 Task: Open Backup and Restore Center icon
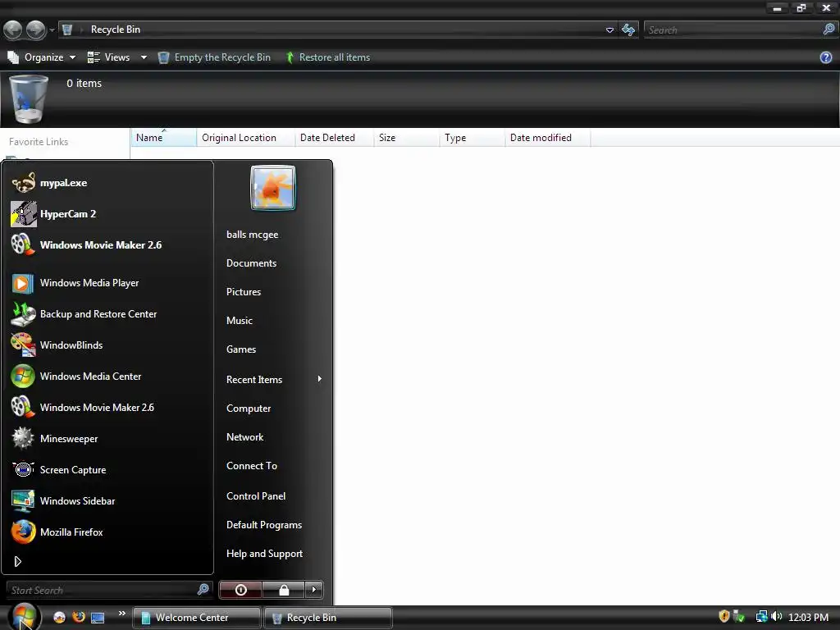pyautogui.click(x=24, y=314)
